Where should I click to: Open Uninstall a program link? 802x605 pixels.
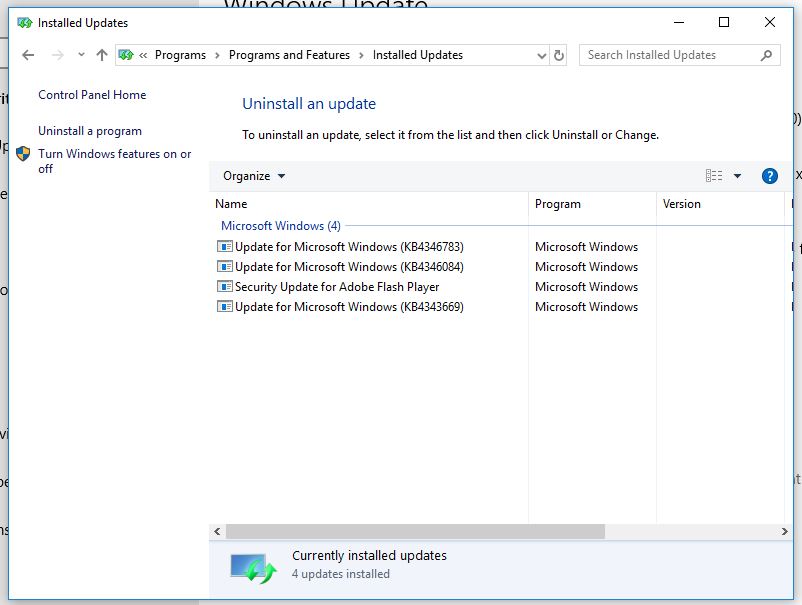point(90,131)
